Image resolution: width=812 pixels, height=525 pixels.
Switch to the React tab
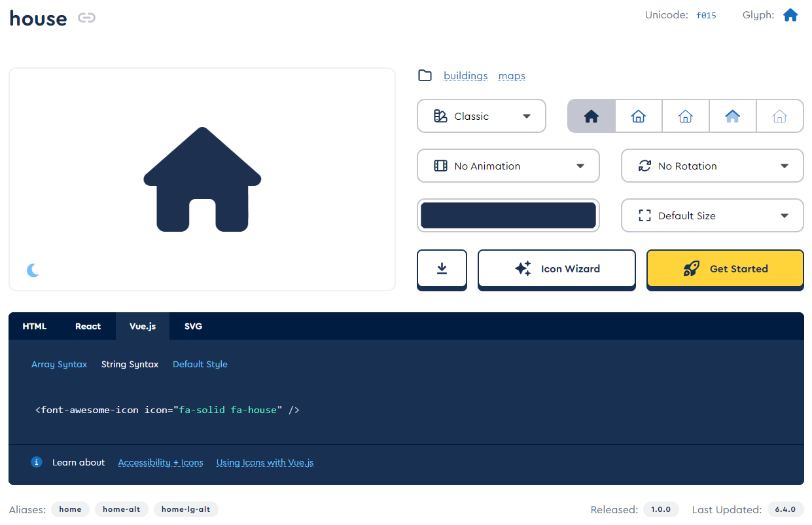click(x=88, y=326)
